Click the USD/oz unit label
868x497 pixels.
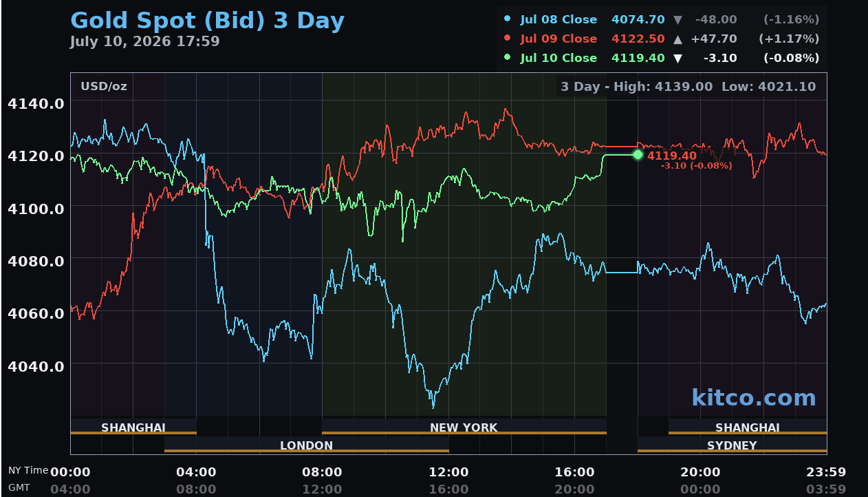pos(104,86)
